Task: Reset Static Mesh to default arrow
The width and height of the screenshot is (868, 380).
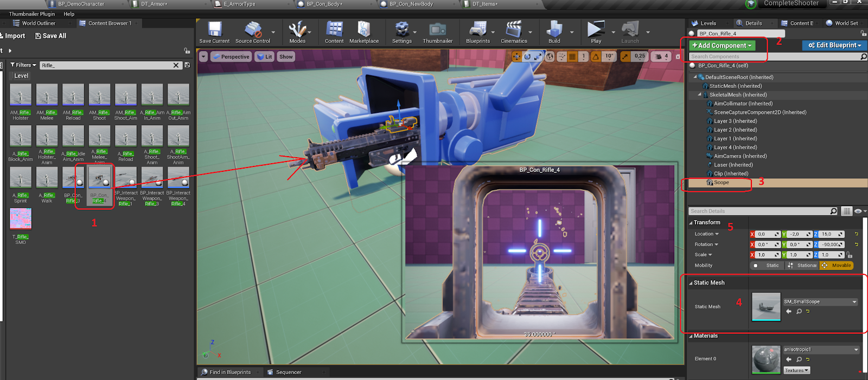Action: pos(808,311)
